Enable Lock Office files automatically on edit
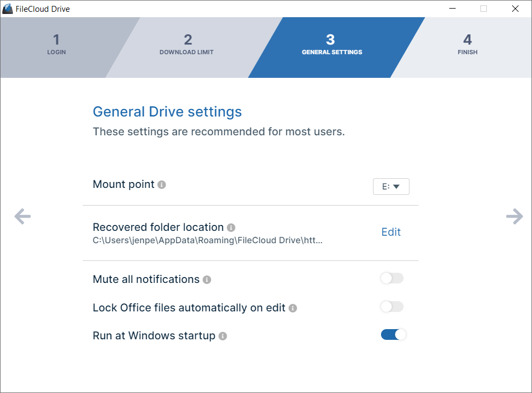This screenshot has height=393, width=532. [x=391, y=306]
